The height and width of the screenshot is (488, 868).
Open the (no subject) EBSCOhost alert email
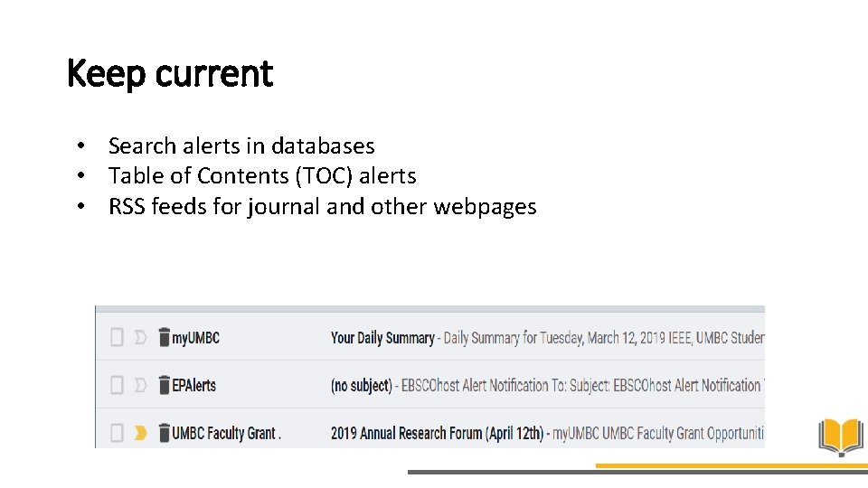click(x=362, y=386)
